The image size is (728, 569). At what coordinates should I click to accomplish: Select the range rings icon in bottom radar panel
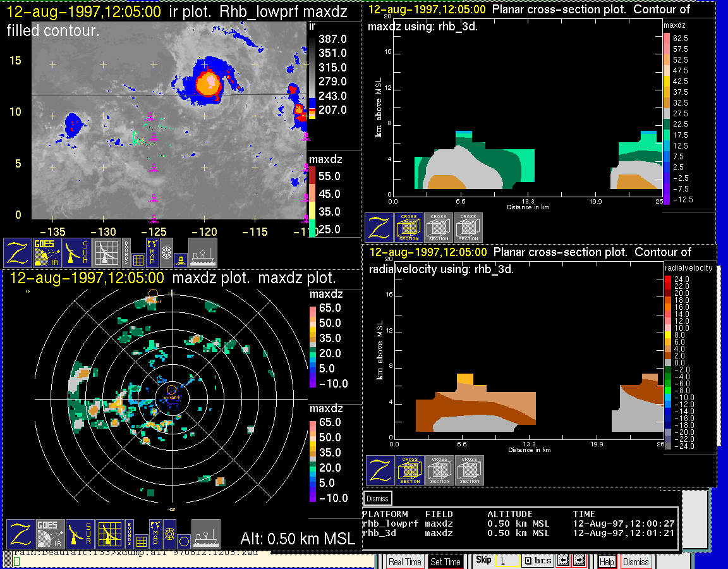[x=169, y=534]
